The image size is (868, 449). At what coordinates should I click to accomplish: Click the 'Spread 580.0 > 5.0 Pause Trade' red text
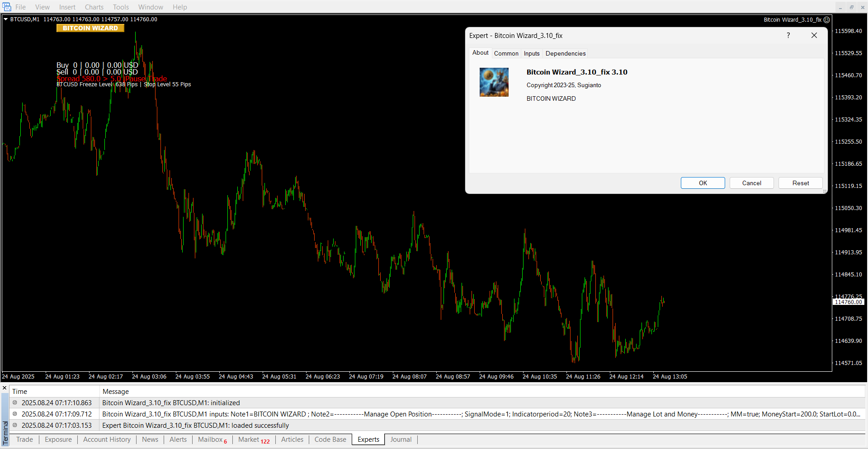(x=112, y=79)
